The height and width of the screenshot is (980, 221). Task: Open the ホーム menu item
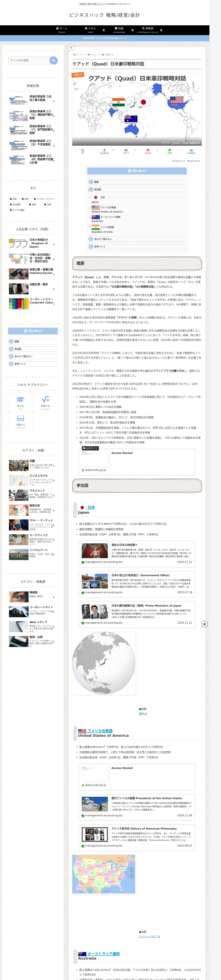61,30
